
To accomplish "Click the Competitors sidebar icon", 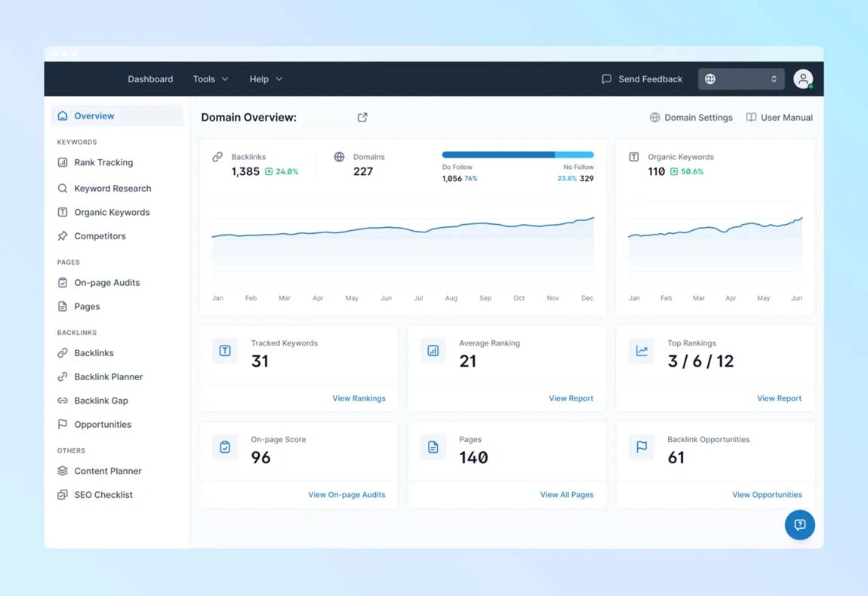I will (x=63, y=235).
